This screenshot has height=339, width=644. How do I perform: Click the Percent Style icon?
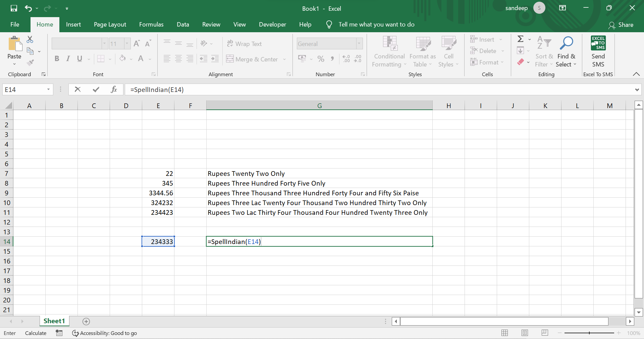tap(321, 59)
